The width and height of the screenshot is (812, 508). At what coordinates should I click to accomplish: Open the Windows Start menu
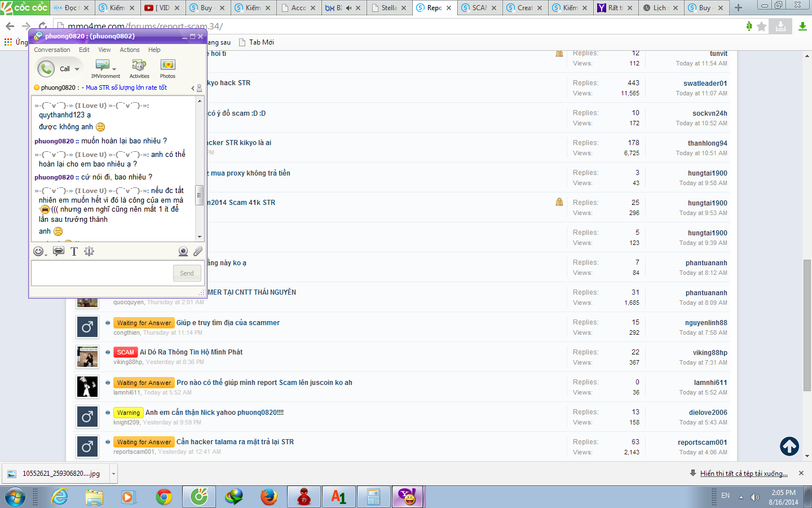click(x=15, y=497)
